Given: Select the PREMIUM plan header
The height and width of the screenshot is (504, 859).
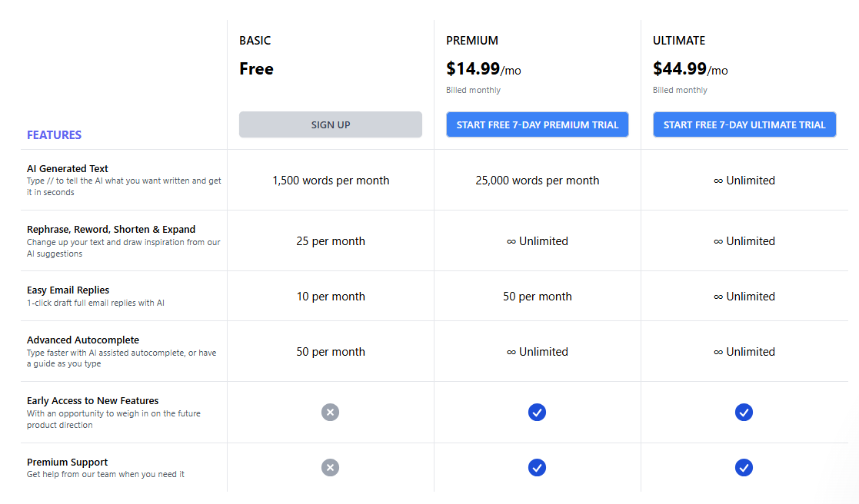Looking at the screenshot, I should pos(471,40).
